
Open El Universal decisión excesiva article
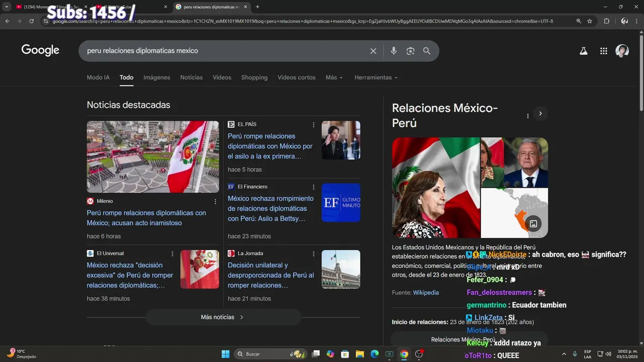130,275
